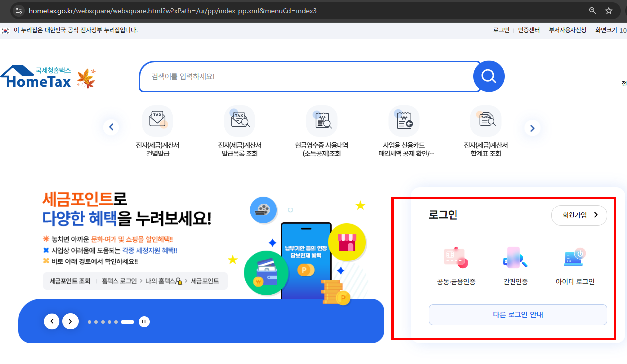
Task: Show previous quick-access icons with left arrow
Action: [x=111, y=127]
